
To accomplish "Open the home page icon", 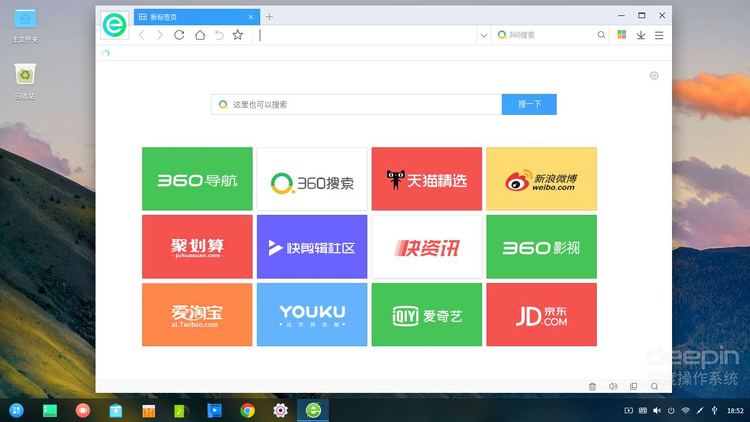I will pos(200,35).
